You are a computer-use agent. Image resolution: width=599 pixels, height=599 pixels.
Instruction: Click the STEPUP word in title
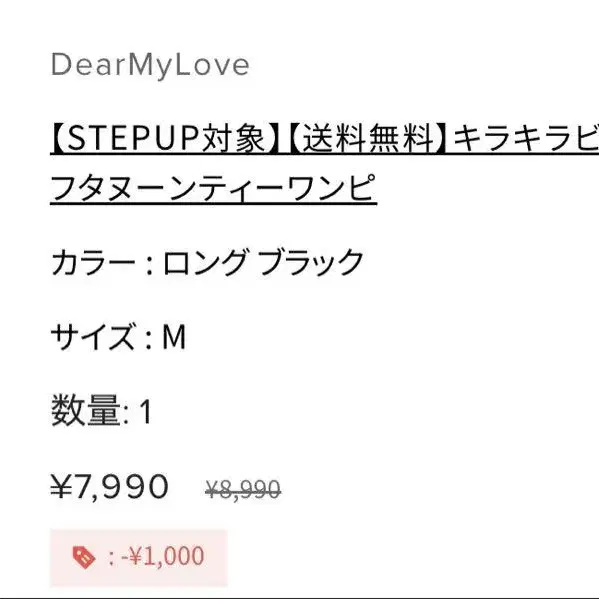coord(133,139)
